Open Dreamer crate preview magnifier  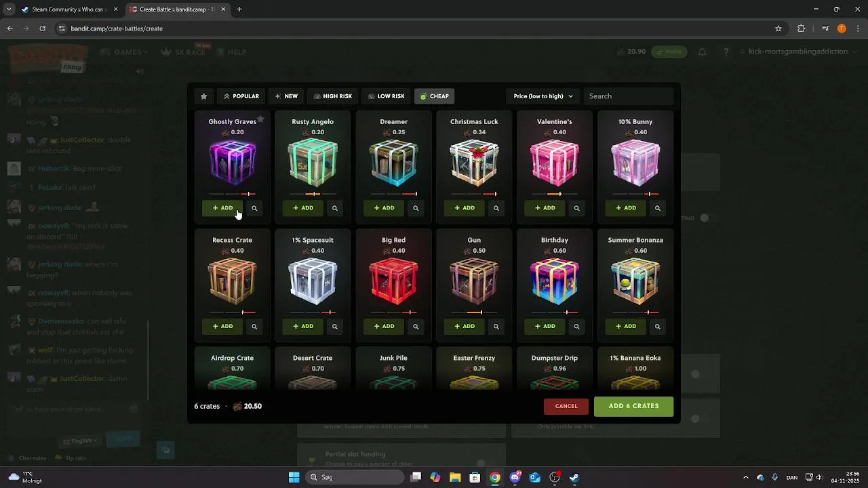click(416, 208)
